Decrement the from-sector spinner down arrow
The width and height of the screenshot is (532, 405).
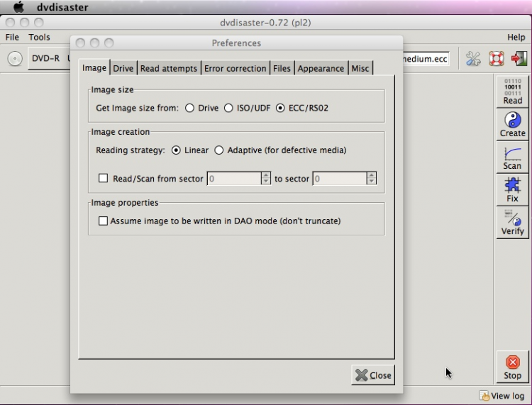(266, 181)
